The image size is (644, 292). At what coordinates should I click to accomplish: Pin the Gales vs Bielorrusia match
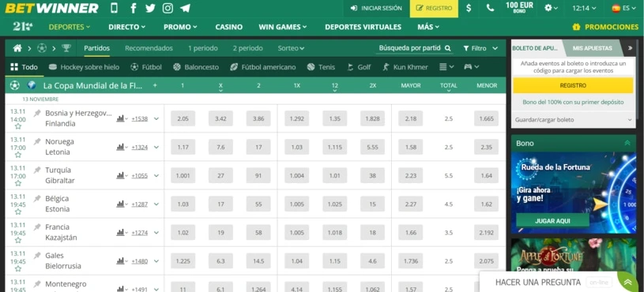click(x=37, y=256)
